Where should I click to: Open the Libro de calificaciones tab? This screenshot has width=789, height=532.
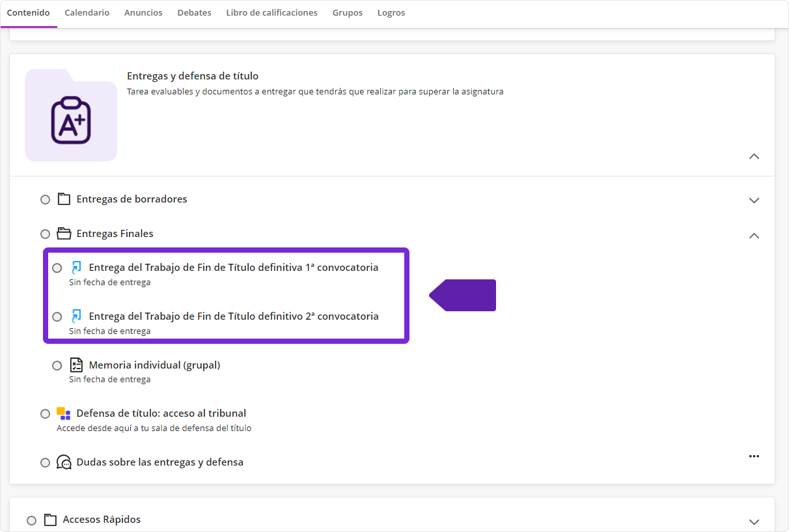271,13
